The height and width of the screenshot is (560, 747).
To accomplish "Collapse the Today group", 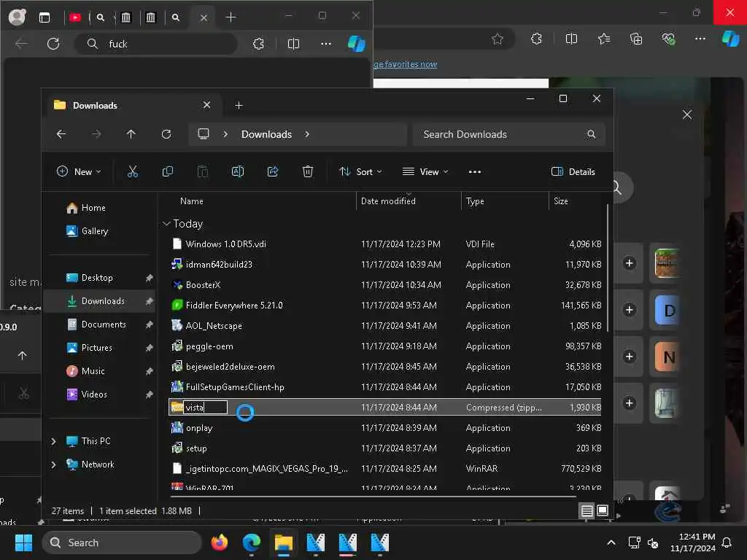I will pyautogui.click(x=167, y=223).
